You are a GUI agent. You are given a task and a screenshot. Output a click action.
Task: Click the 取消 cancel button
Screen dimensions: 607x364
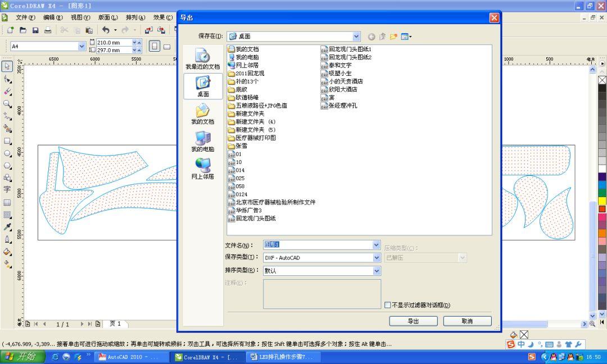point(467,321)
